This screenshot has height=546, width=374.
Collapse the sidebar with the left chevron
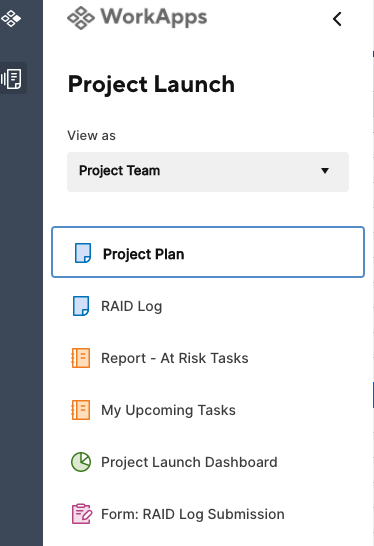(337, 19)
